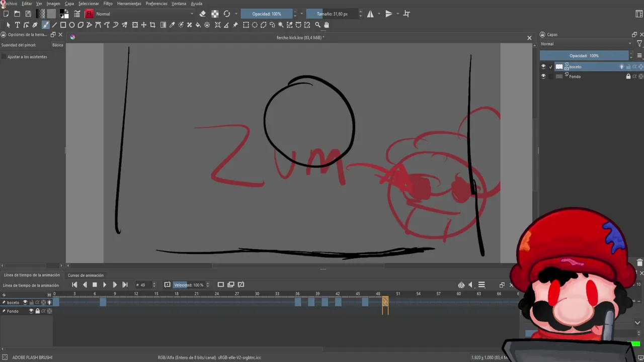Viewport: 644px width, 362px height.
Task: Switch to Curvas de animación tab
Action: coord(86,275)
